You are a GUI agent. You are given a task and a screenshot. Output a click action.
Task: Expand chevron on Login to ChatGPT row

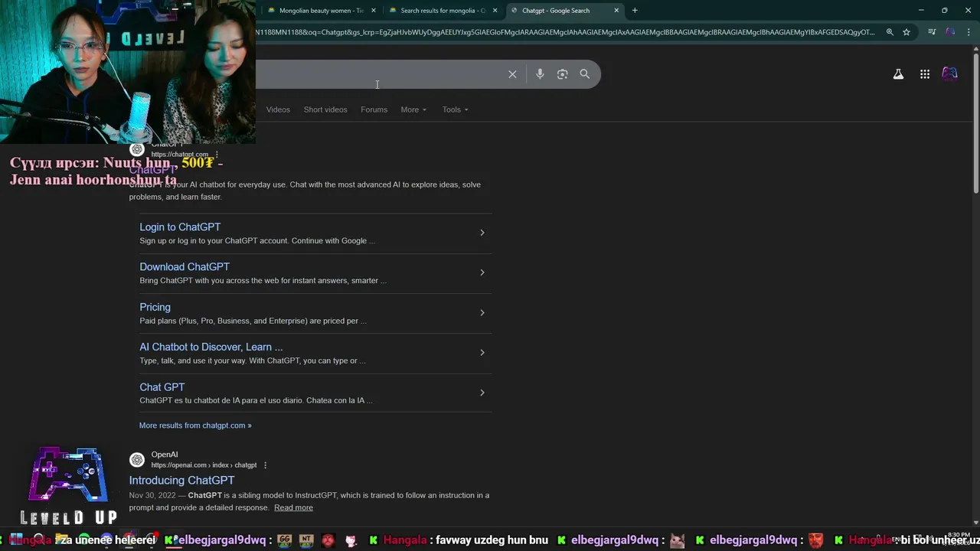tap(482, 233)
